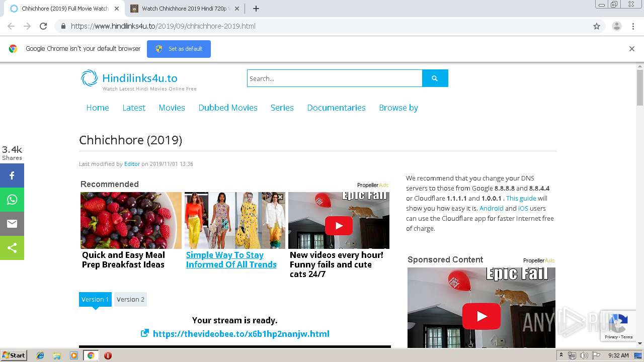
Task: Click Quick and Easy Meal Prep headline
Action: (124, 260)
